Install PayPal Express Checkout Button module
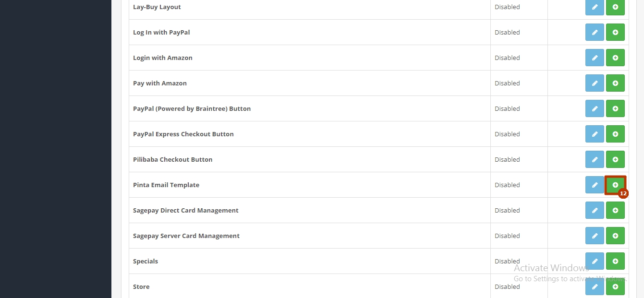This screenshot has width=644, height=298. (615, 134)
